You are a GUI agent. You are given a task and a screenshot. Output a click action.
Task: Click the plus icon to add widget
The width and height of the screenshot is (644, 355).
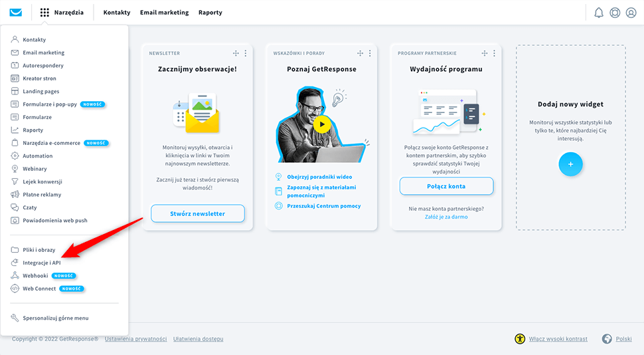[570, 164]
